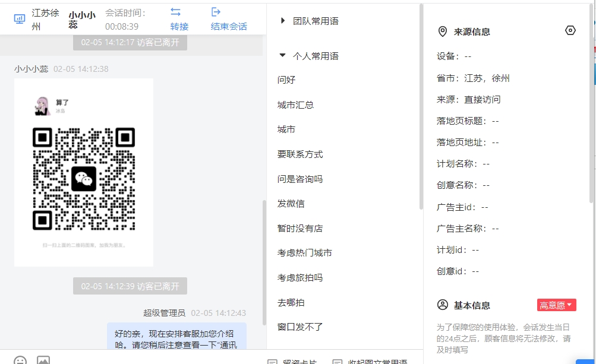Click the 收起图文常用语 button label
Viewport: 596px width, 364px height.
(x=377, y=362)
